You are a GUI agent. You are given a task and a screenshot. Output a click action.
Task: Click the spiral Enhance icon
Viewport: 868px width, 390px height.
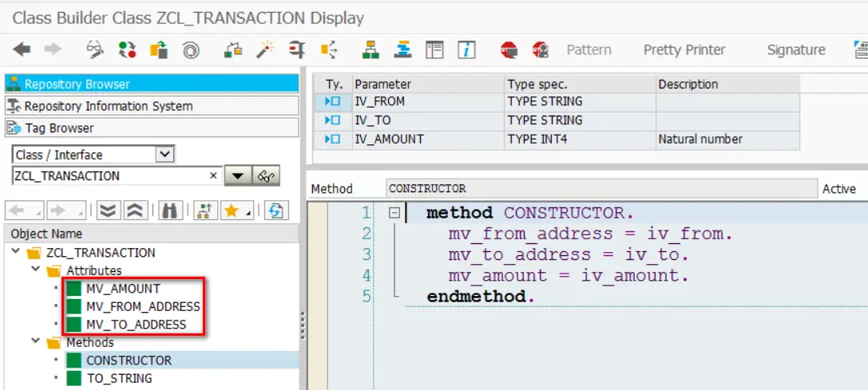click(x=191, y=49)
